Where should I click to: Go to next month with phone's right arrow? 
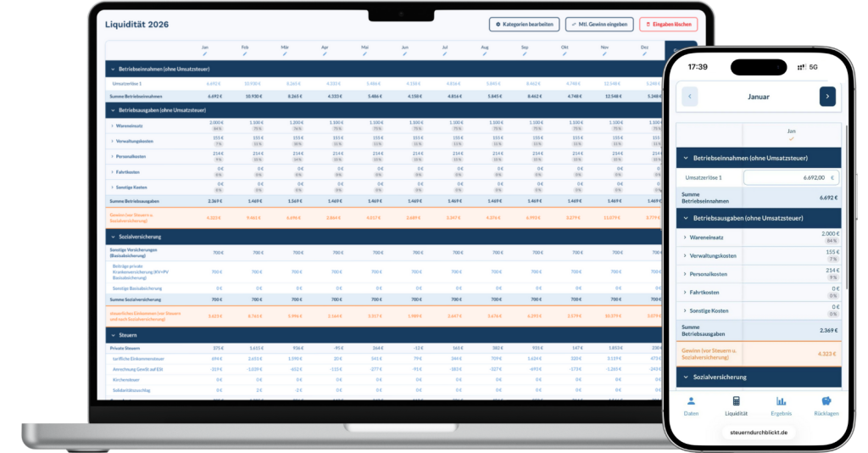click(x=826, y=97)
